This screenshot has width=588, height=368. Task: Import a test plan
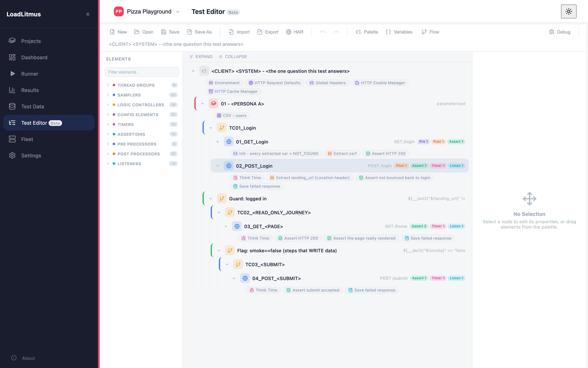(x=239, y=32)
